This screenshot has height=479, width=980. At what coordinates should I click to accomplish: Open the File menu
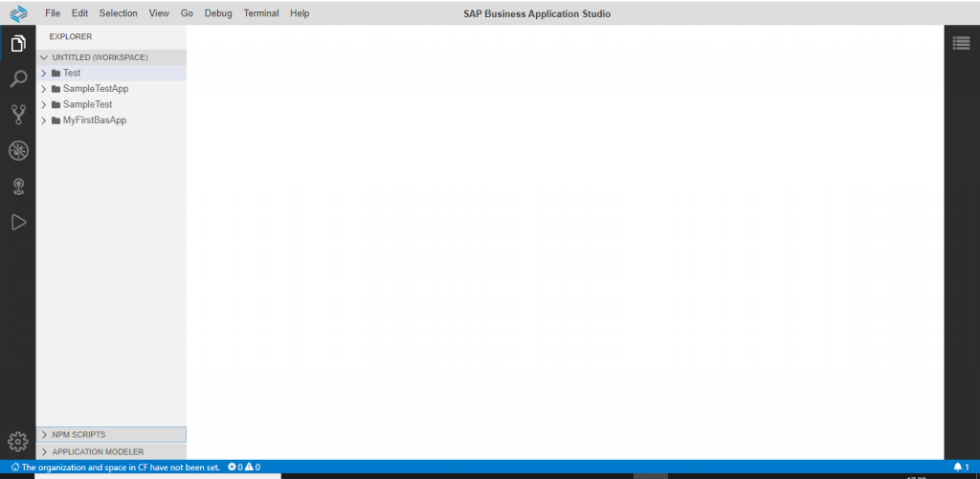(53, 13)
